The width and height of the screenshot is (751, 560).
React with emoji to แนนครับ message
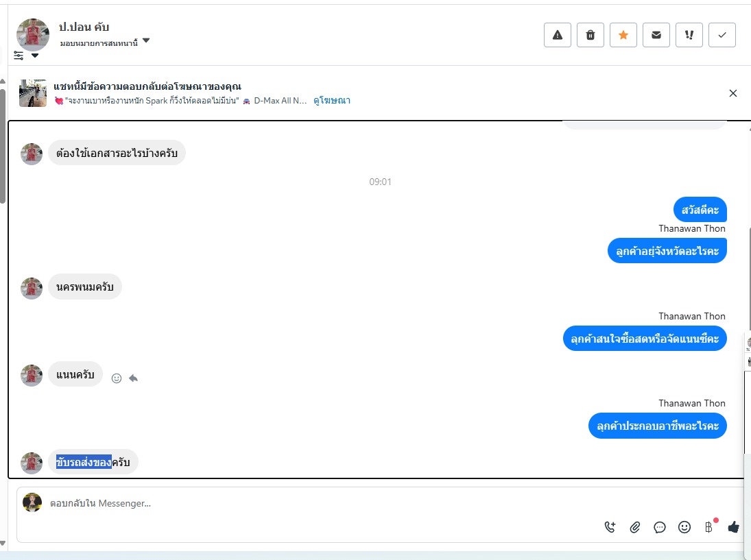pos(117,378)
